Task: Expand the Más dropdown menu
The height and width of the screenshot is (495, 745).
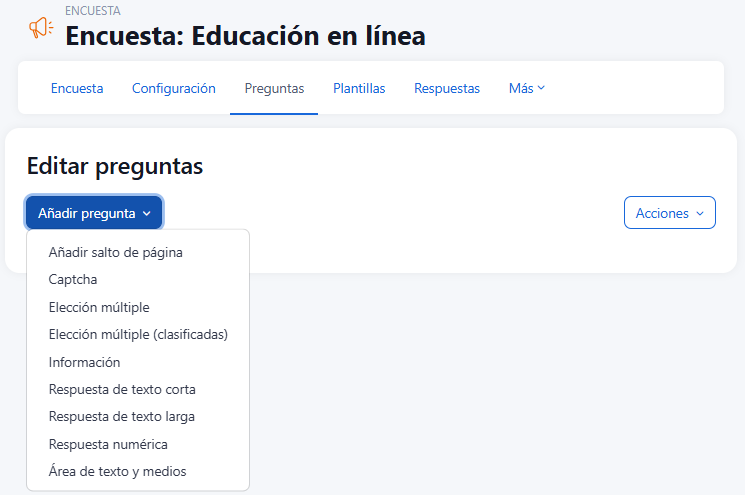Action: click(526, 88)
